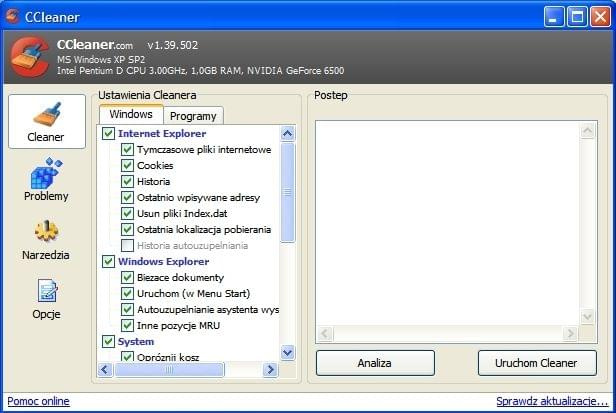Click progress panel scroll left arrow
Screen dimensions: 616x413
(325, 334)
